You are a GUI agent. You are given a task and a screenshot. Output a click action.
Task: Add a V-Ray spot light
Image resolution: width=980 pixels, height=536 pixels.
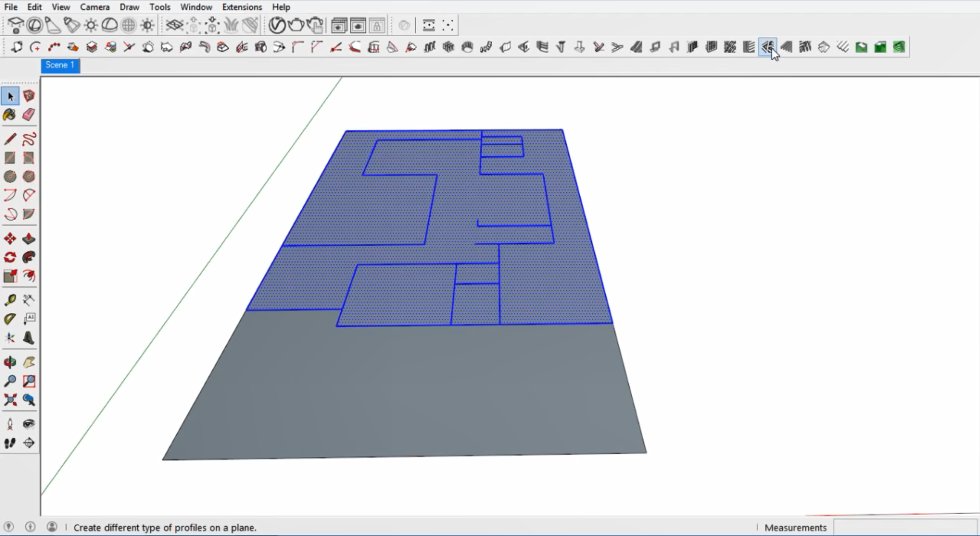point(53,25)
